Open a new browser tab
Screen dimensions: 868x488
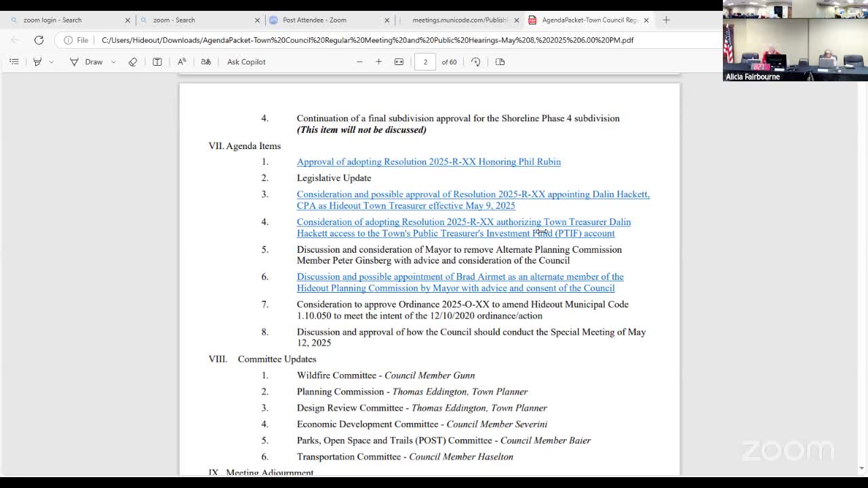click(x=666, y=20)
